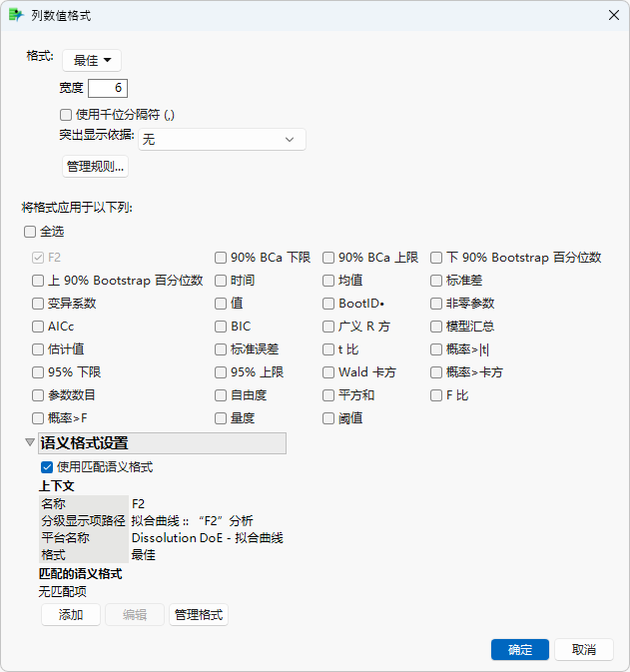Check the 估计值 checkbox
This screenshot has width=630, height=672.
[x=38, y=349]
